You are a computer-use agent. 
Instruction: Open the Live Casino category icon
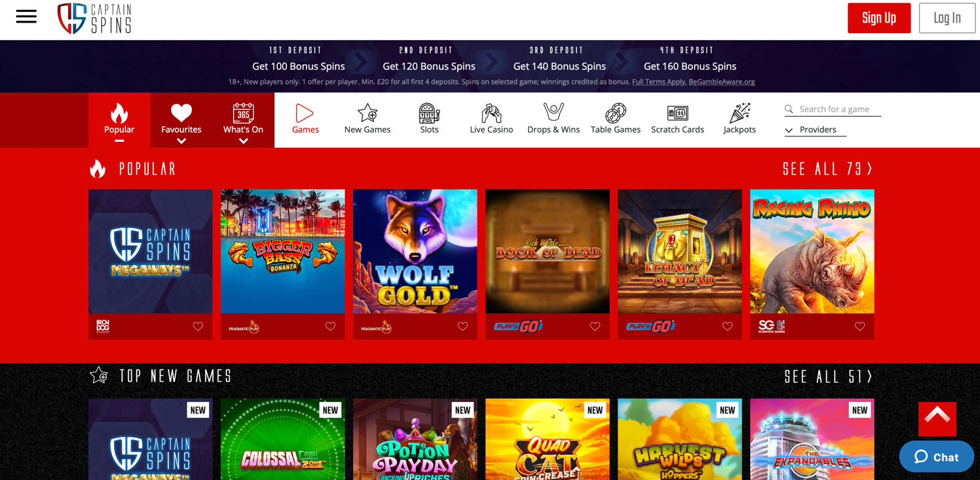pos(491,113)
